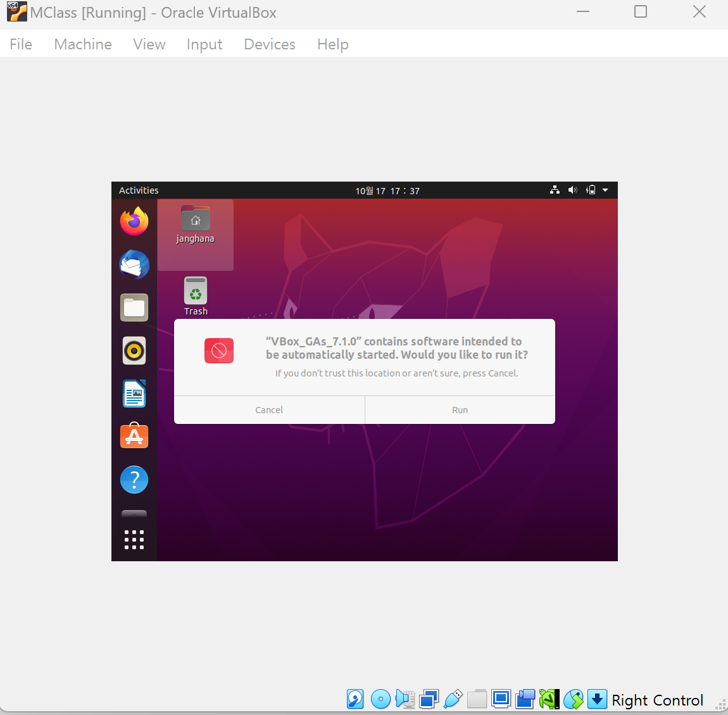Open the Help question mark icon

coord(134,479)
